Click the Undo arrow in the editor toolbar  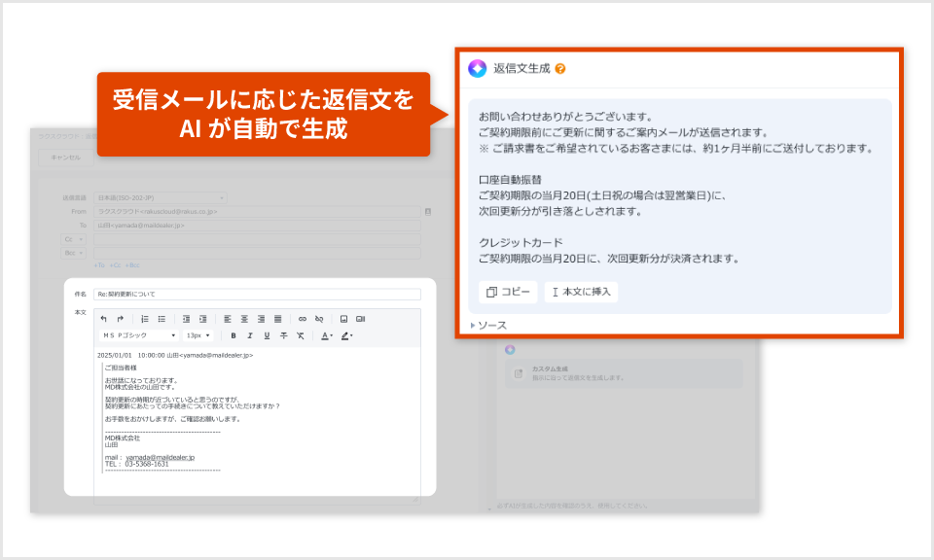pos(106,317)
